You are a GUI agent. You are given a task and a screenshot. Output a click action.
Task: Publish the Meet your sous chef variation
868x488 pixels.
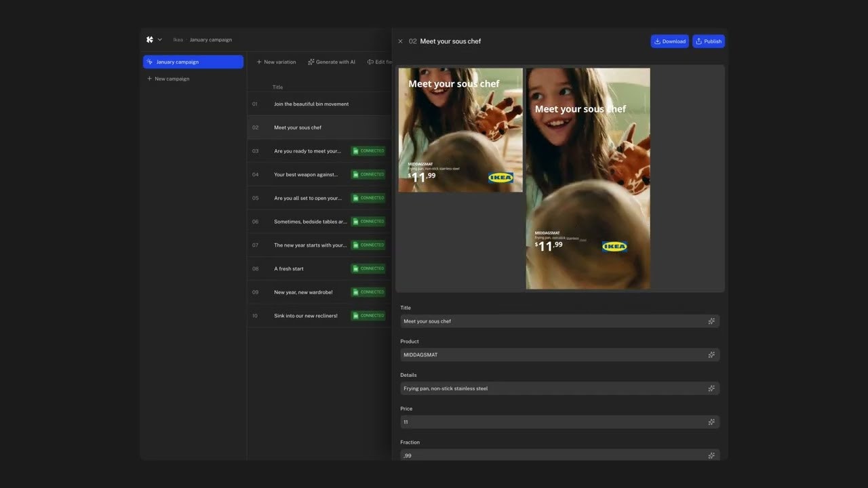tap(709, 41)
